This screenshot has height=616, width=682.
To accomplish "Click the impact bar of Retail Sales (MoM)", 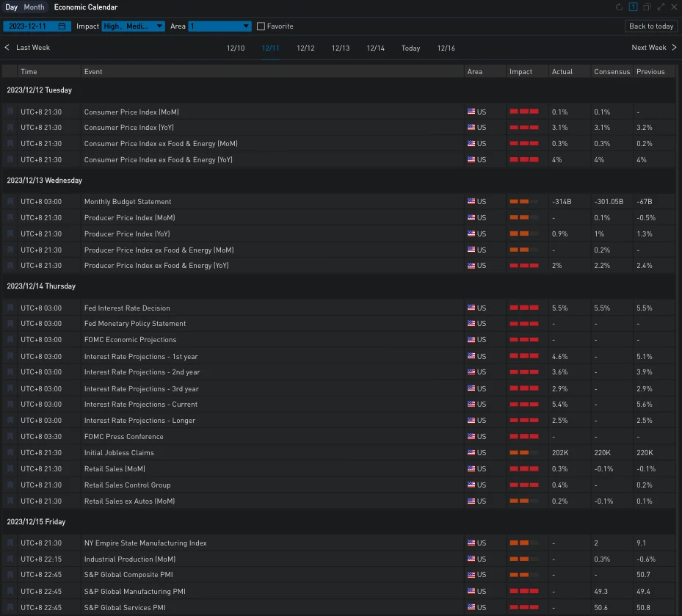I will pyautogui.click(x=524, y=469).
